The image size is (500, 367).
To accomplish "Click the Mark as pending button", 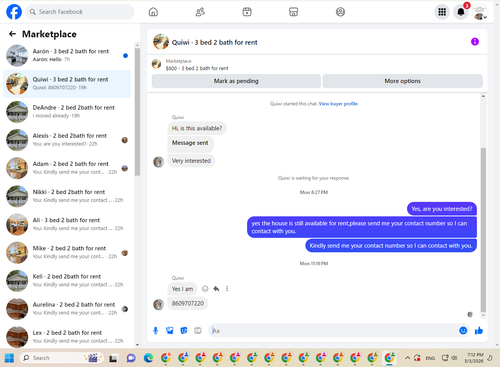I will (236, 81).
